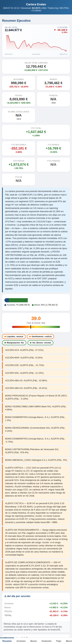Click the green Bonos legend dot
Image resolution: width=72 pixels, height=644 pixels.
[x=33, y=305]
